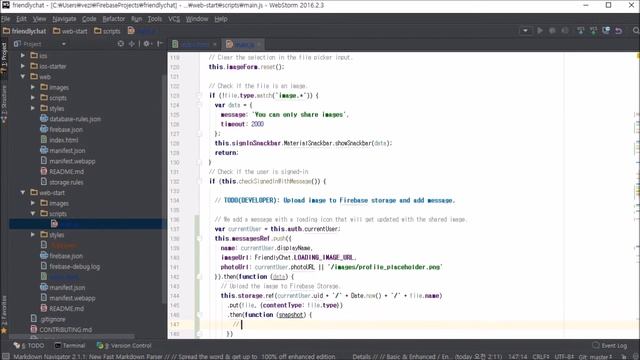Select database-rules.json in project tree
This screenshot has height=360, width=640.
pyautogui.click(x=75, y=119)
